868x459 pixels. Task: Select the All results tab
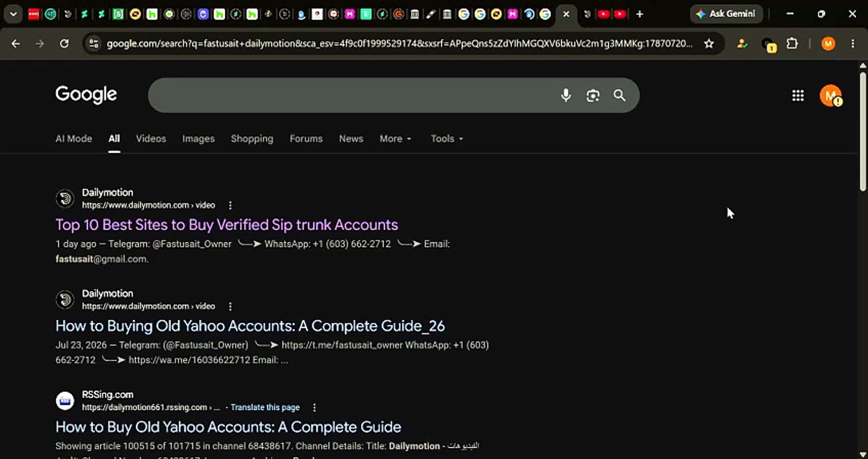coord(114,138)
